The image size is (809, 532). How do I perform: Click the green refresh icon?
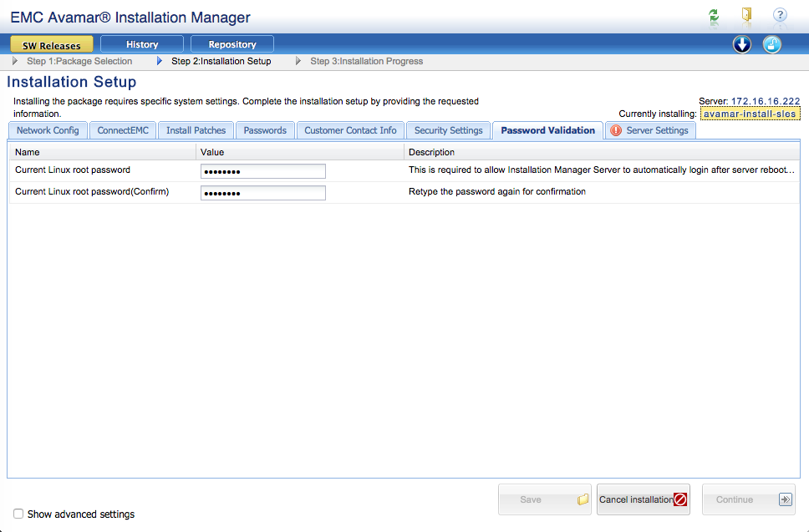tap(713, 15)
